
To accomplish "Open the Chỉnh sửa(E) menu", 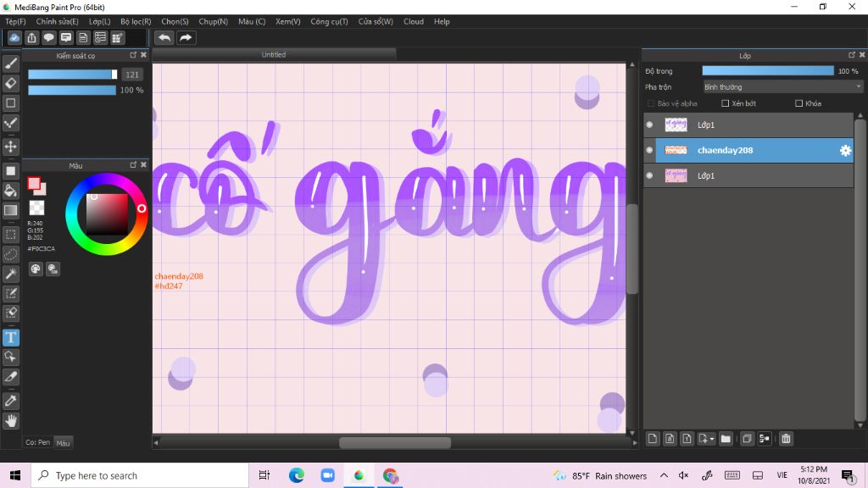I will 57,21.
